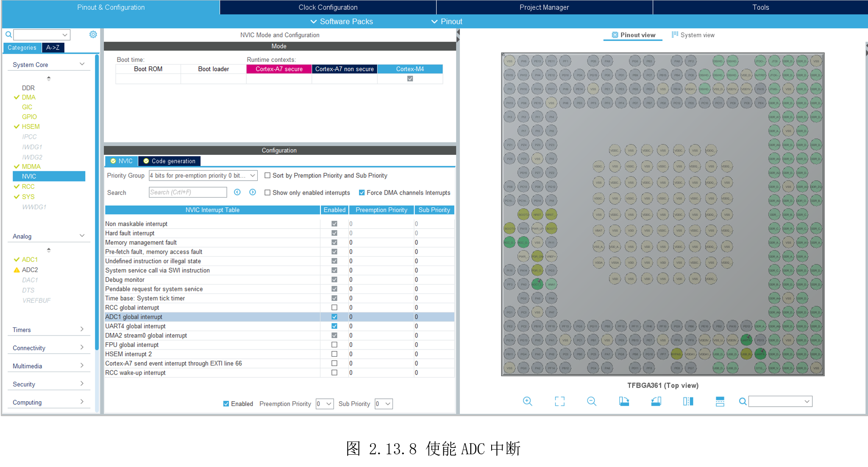Screen dimensions: 868x467
Task: Uncheck Force DMA channels Interrupts
Action: pyautogui.click(x=362, y=193)
